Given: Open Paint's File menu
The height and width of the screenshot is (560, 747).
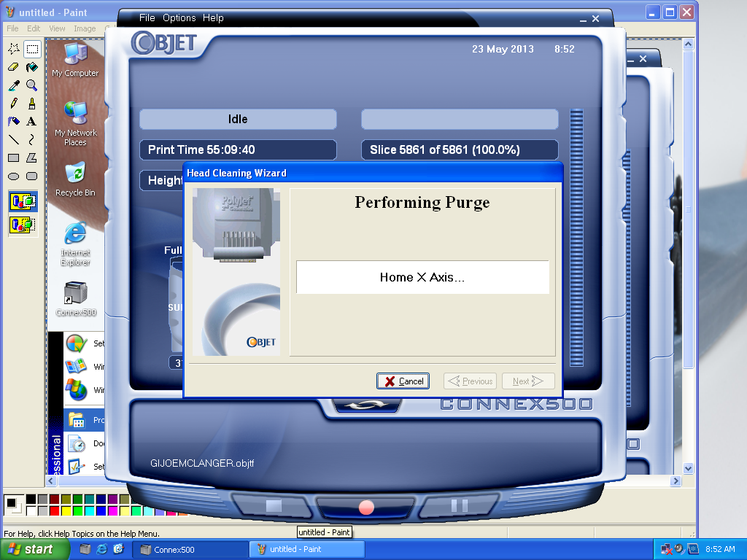Looking at the screenshot, I should (x=13, y=28).
